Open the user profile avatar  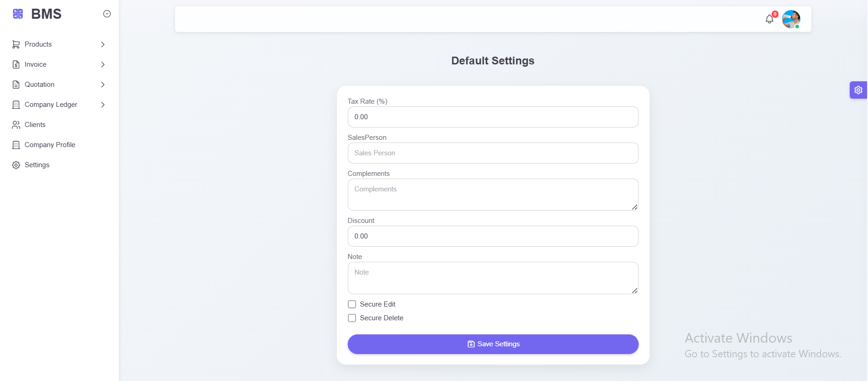click(x=791, y=19)
